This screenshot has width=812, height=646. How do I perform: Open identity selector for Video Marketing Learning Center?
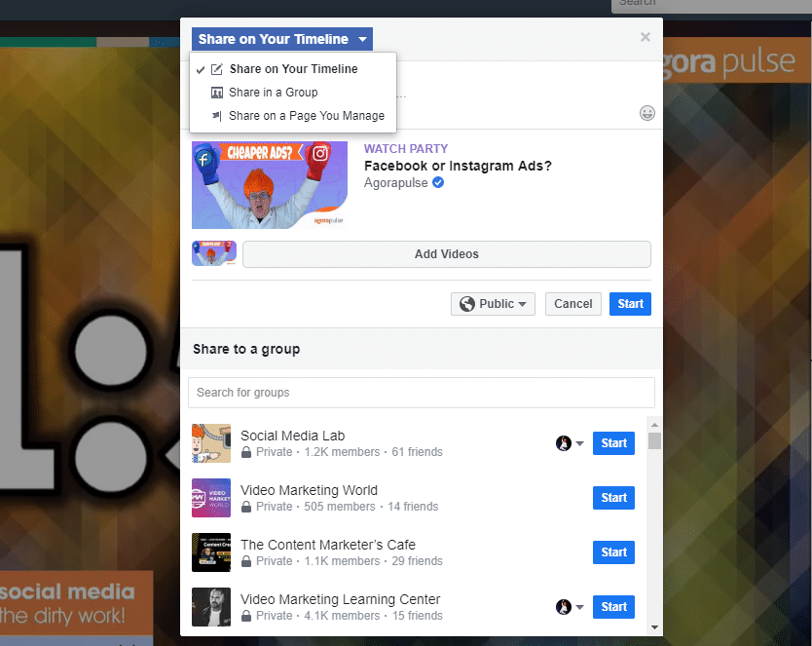[x=570, y=607]
